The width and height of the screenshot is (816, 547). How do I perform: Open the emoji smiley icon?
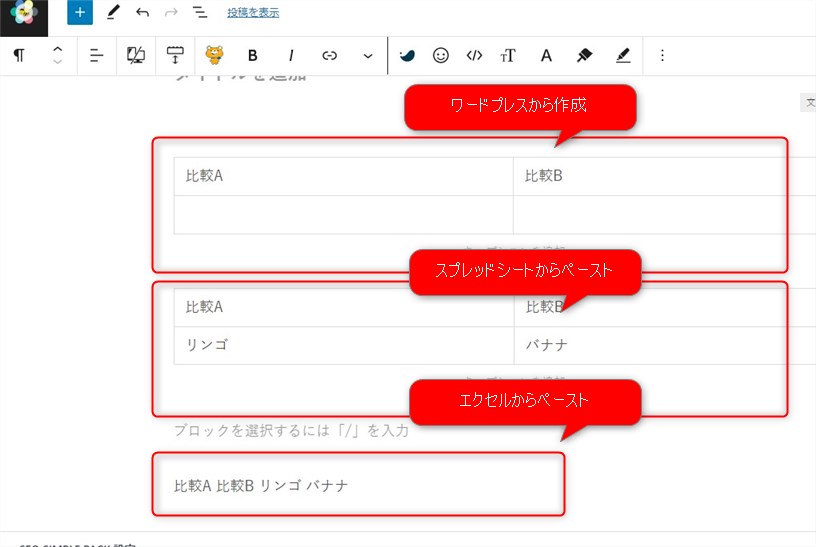pos(441,55)
